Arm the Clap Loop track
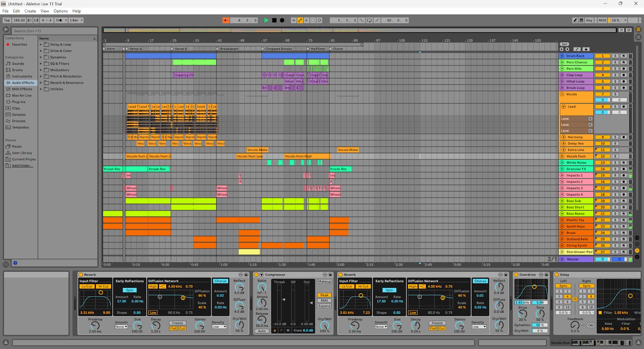Viewport: 644px width, 349px height. click(x=623, y=75)
